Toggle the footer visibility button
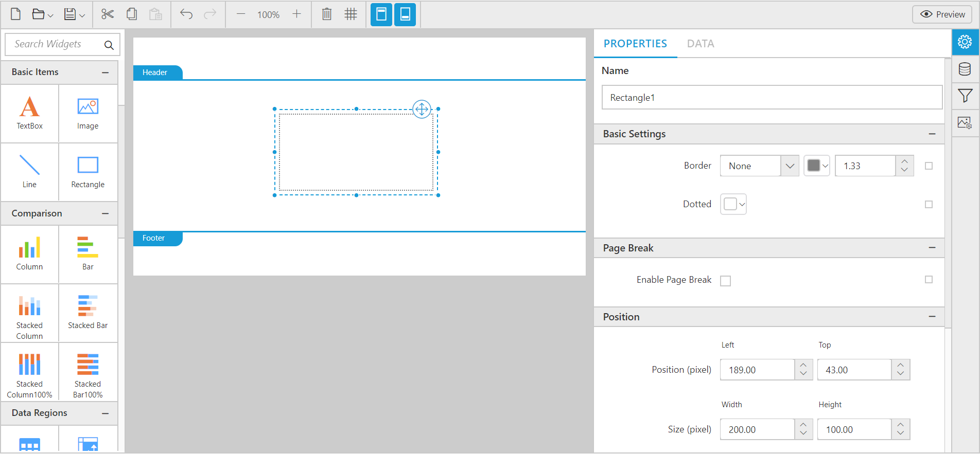This screenshot has width=980, height=454. point(405,14)
